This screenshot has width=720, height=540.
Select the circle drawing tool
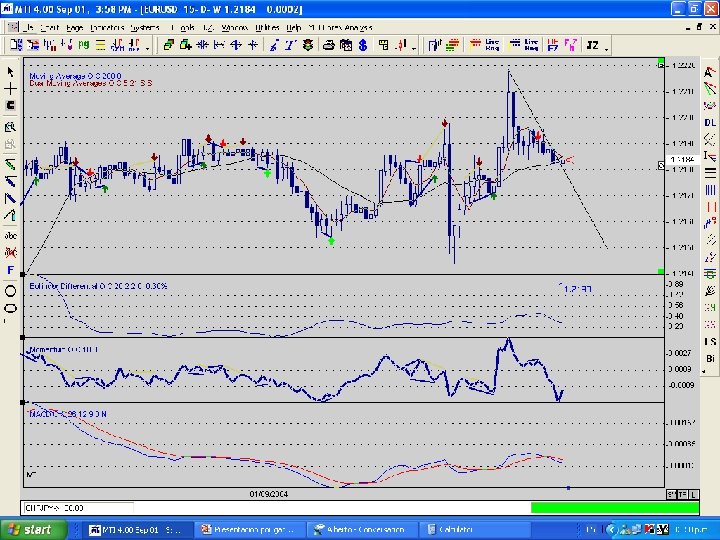click(x=10, y=291)
